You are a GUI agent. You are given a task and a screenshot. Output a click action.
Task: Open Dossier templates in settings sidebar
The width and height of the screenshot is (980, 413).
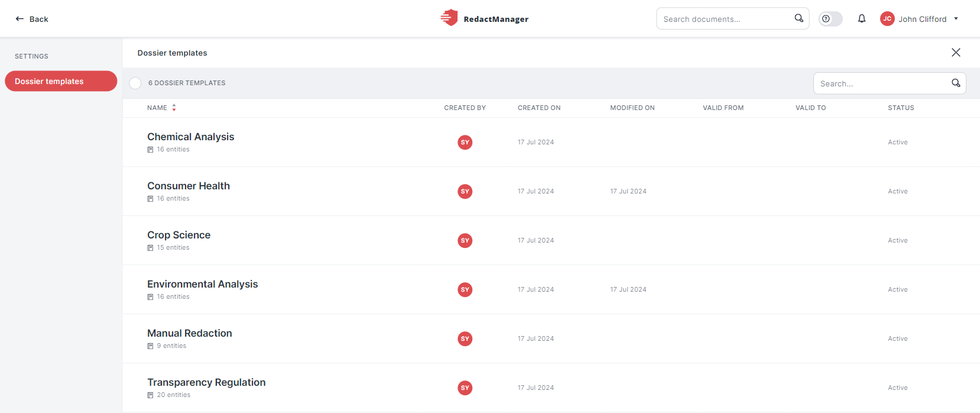coord(61,81)
